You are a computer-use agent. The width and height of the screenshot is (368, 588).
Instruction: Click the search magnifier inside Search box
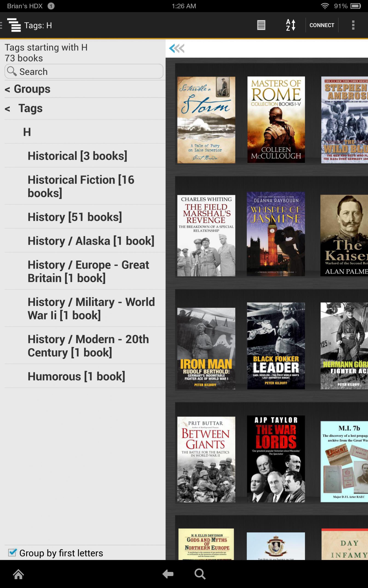point(12,71)
